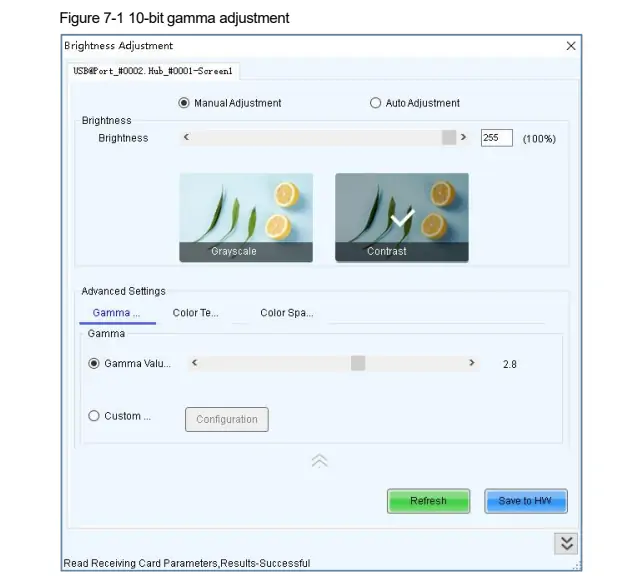Viewport: 631px width, 582px height.
Task: Open the Color Temperature tab
Action: point(195,313)
